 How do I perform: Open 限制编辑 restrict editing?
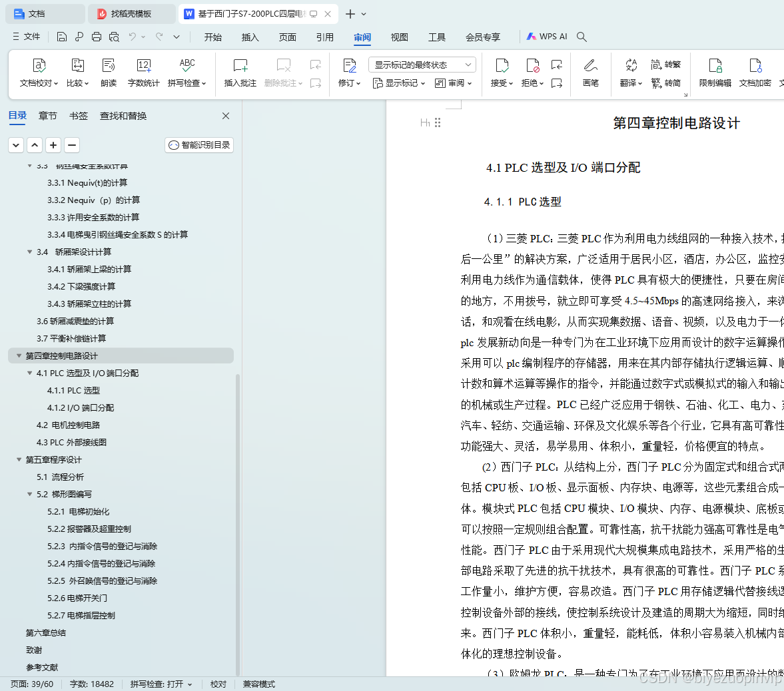point(715,73)
